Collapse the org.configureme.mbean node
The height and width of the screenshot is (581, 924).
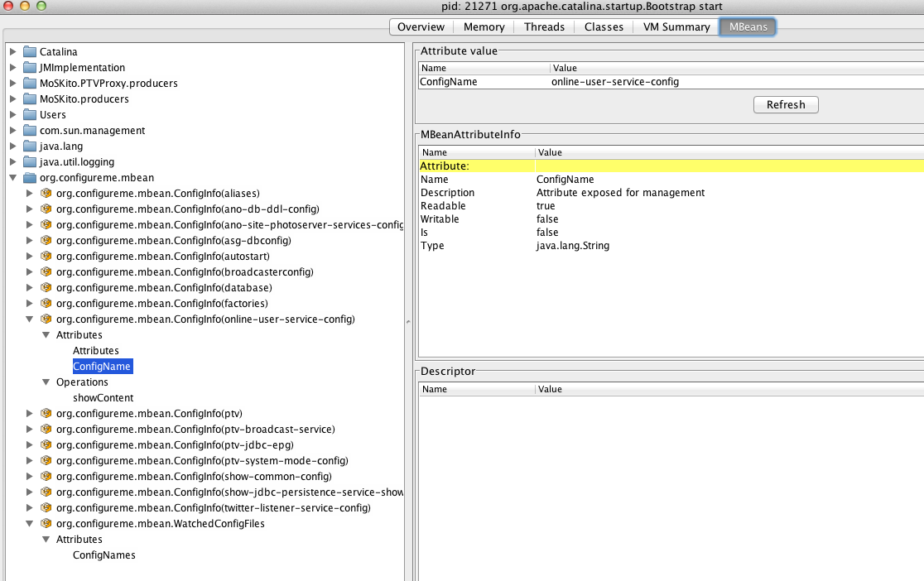pos(13,177)
